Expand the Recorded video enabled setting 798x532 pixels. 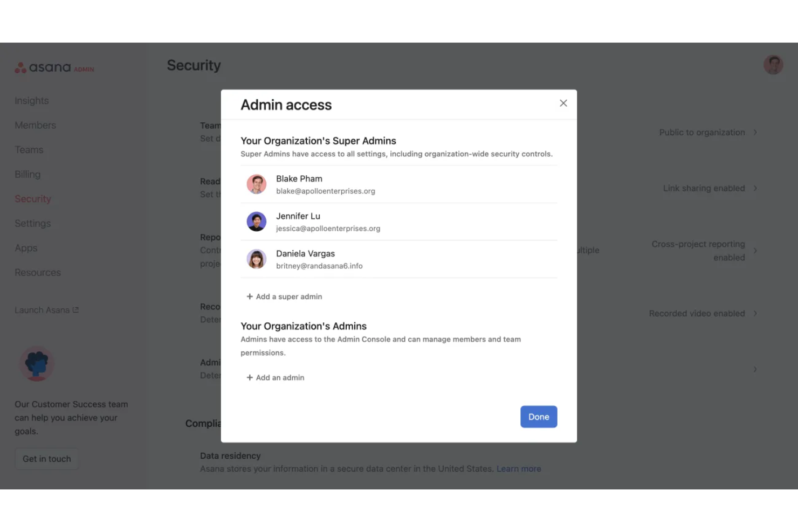(x=755, y=313)
